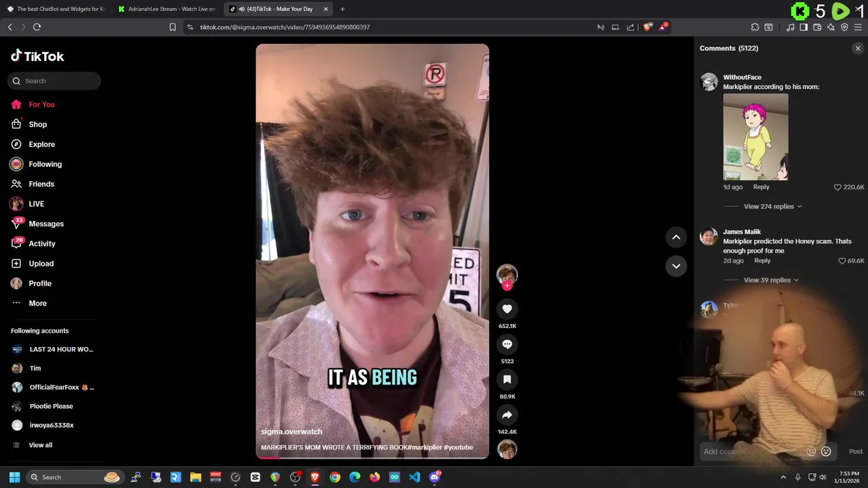The height and width of the screenshot is (488, 868).
Task: Go back in browser history
Action: pyautogui.click(x=9, y=27)
